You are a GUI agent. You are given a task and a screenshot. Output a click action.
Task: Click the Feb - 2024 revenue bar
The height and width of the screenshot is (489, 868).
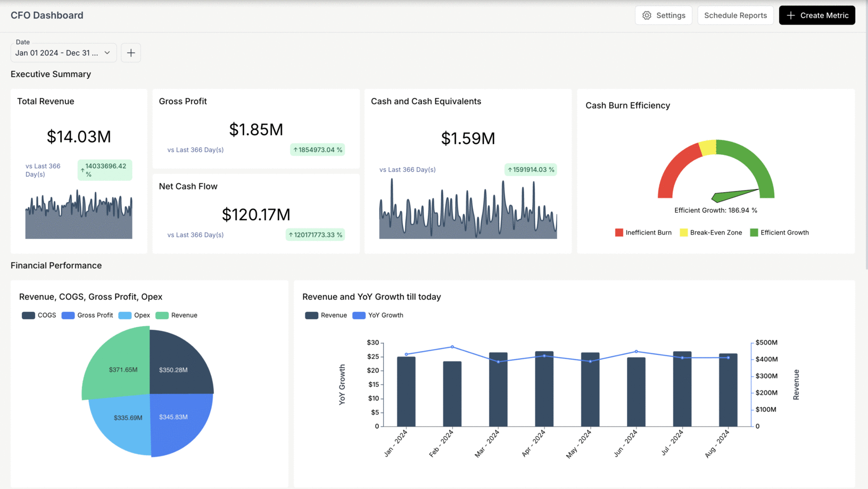(x=452, y=394)
